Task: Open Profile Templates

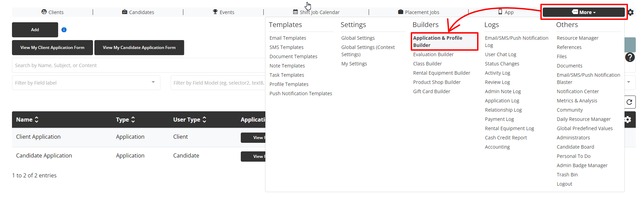Action: coord(289,84)
